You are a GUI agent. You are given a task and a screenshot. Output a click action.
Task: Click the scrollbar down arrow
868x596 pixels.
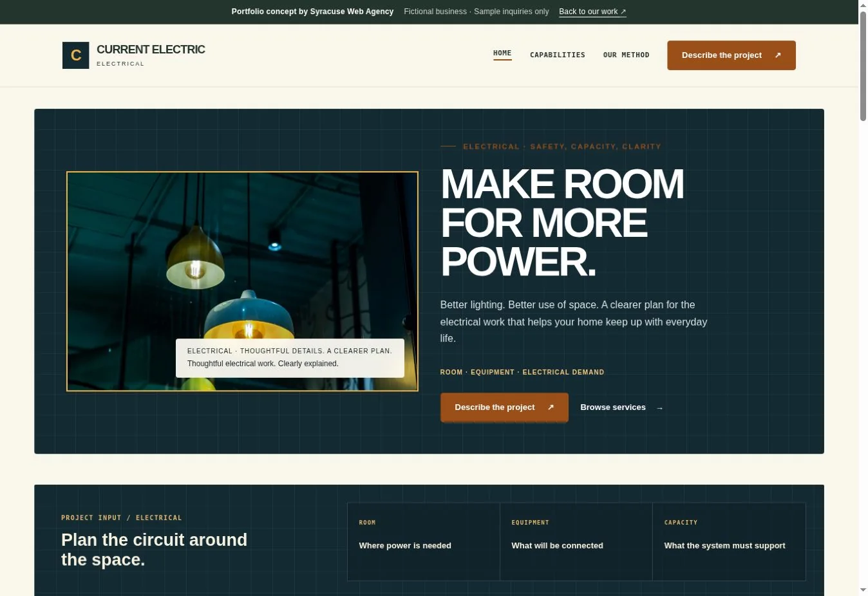(x=863, y=590)
